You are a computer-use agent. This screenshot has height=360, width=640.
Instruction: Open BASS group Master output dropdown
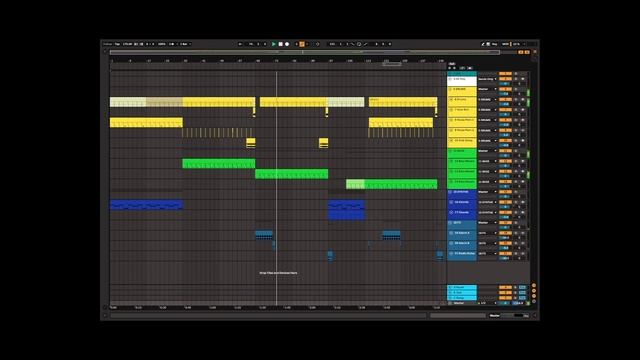[487, 151]
